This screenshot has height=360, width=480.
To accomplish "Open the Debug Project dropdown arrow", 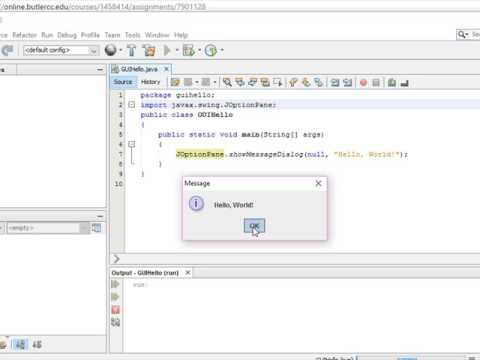I will pos(199,50).
